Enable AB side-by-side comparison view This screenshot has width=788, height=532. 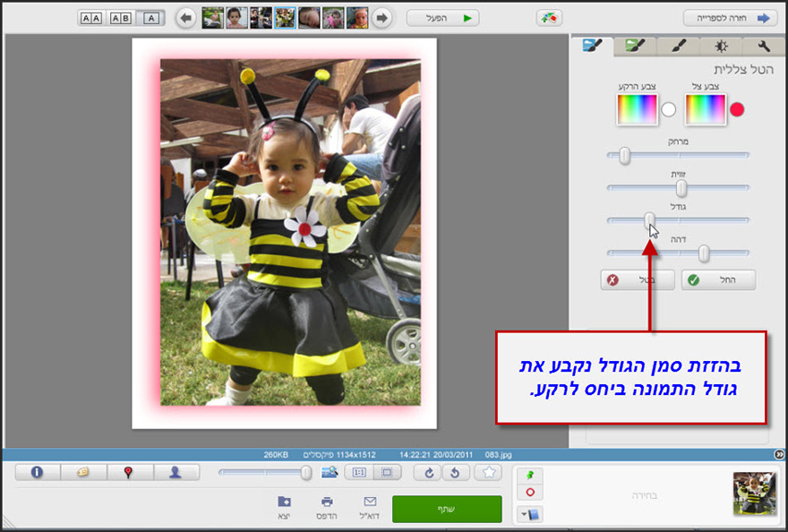tap(119, 17)
